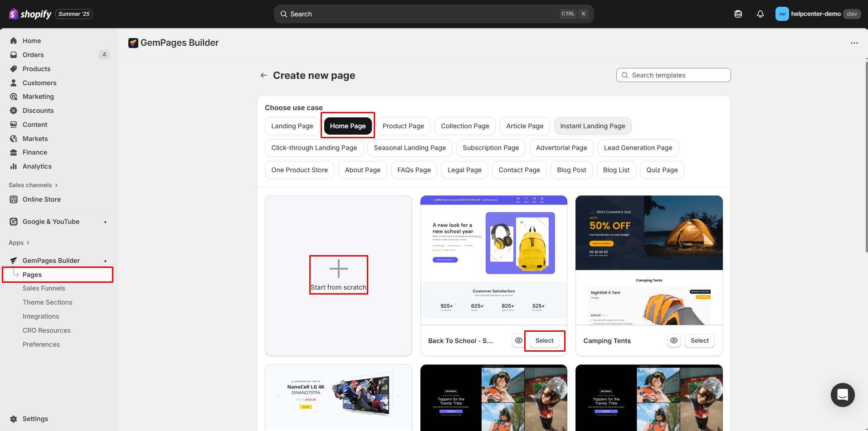The height and width of the screenshot is (431, 868).
Task: Click Select on the Camping Tents template
Action: (x=699, y=341)
